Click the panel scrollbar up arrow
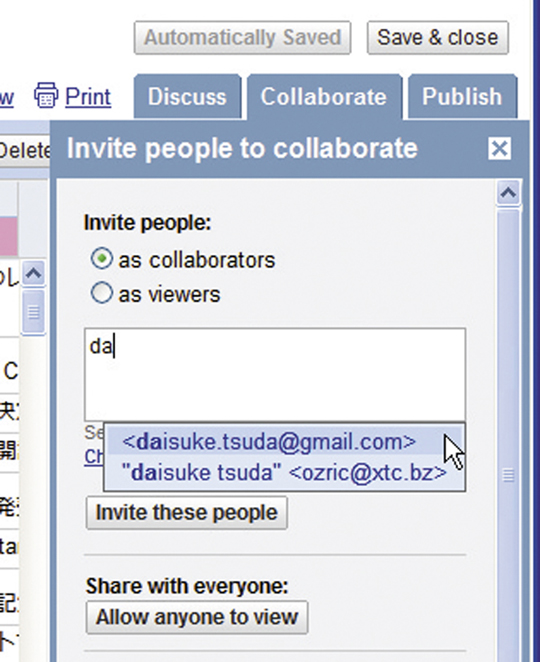540x662 pixels. 508,193
